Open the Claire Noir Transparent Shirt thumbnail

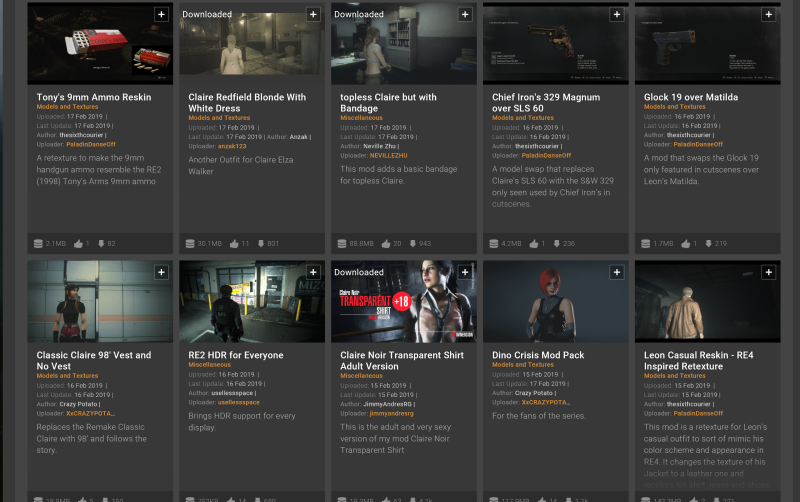tap(404, 302)
